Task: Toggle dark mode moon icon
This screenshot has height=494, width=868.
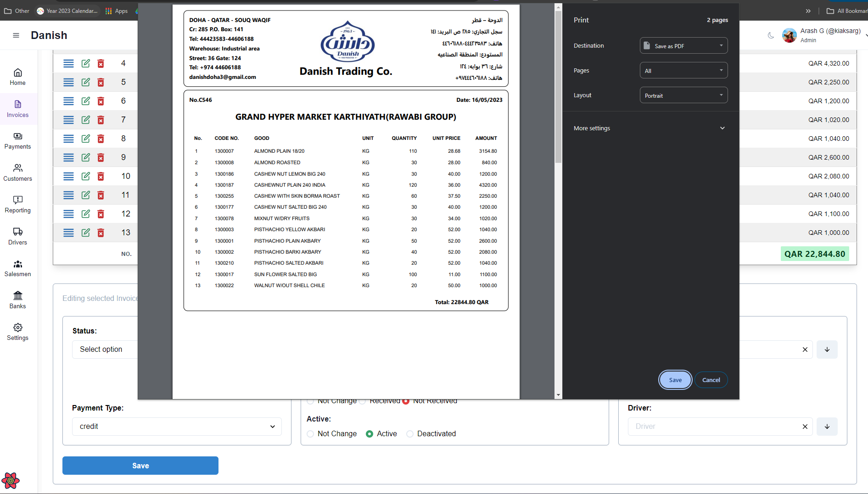Action: [x=771, y=35]
